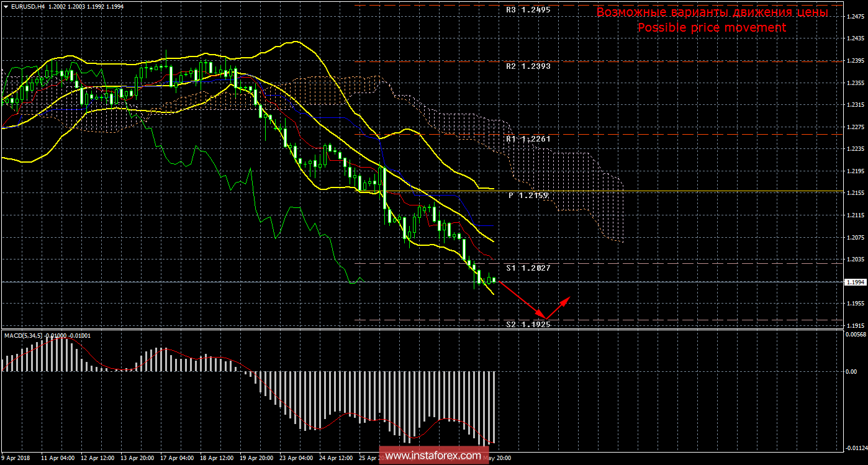Open the www.instaforex.com watermark link
The width and height of the screenshot is (868, 465).
coord(433,456)
